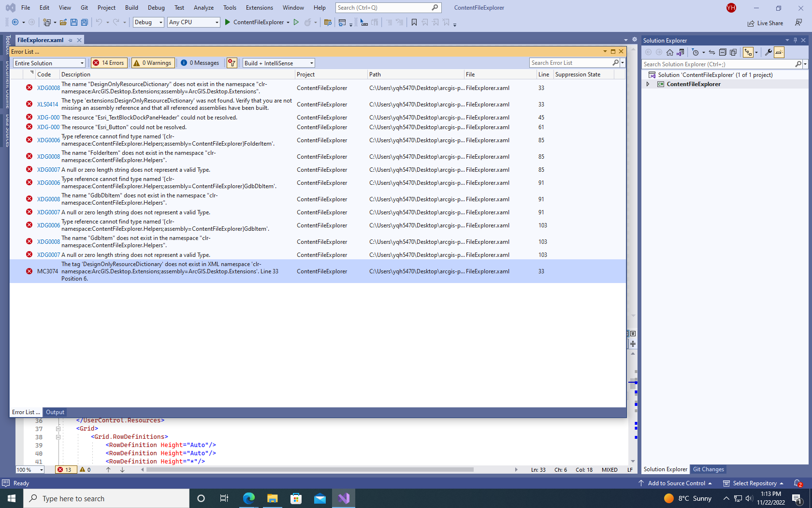Click the Home icon in Solution Explorer toolbar

pos(669,52)
